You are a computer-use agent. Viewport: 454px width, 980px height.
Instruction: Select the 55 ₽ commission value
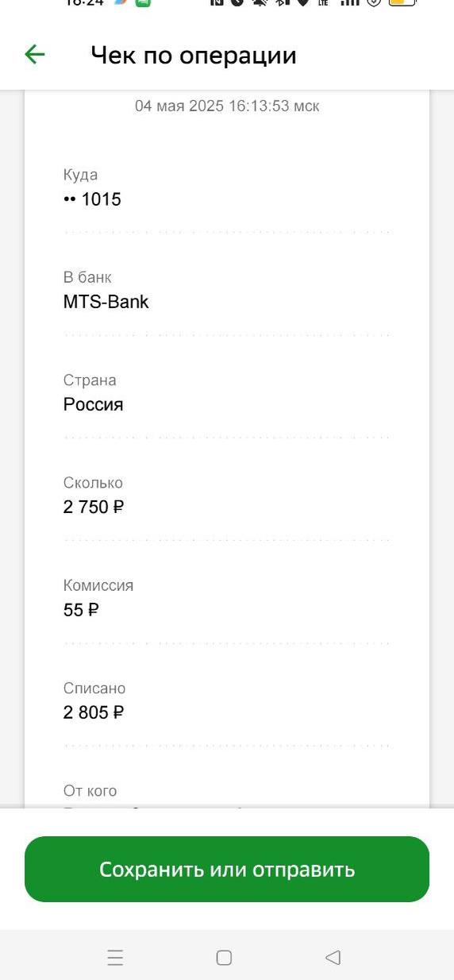click(x=81, y=610)
